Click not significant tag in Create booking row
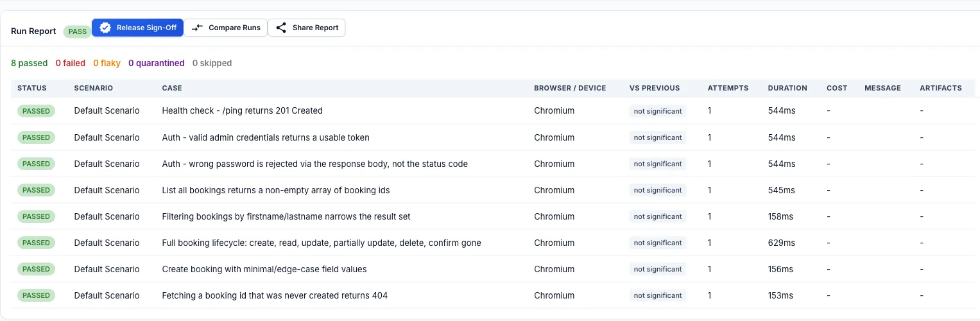 click(658, 269)
